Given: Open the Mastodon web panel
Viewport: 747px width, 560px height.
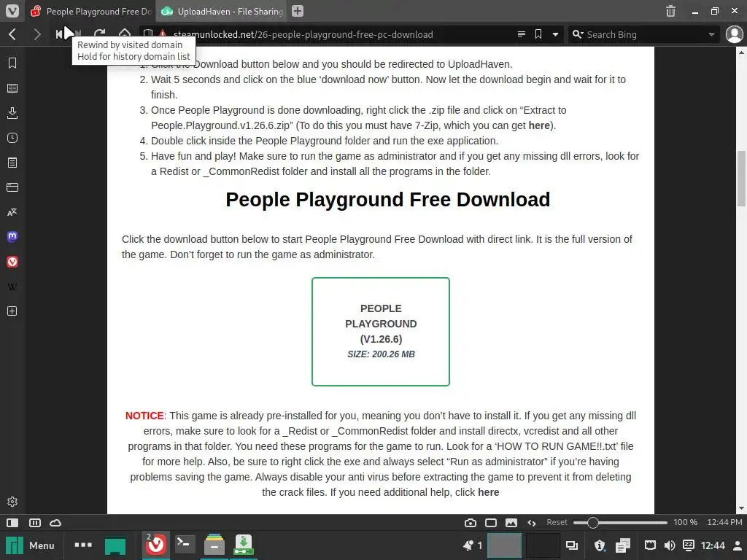Looking at the screenshot, I should click(x=12, y=237).
